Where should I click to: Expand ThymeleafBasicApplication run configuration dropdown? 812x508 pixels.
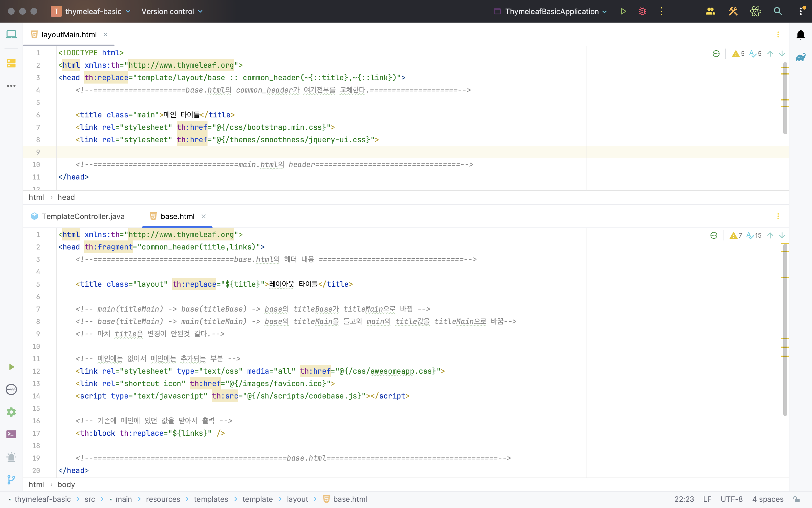point(551,11)
